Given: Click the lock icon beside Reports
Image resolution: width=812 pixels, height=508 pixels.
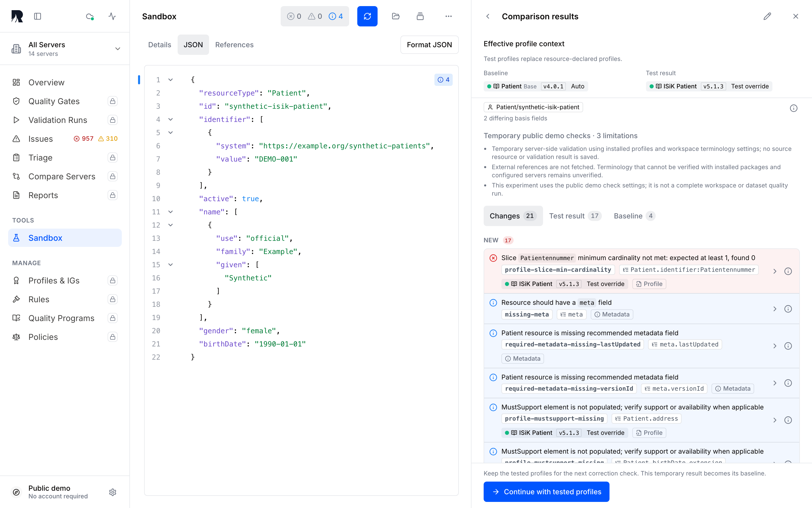Looking at the screenshot, I should (x=113, y=195).
